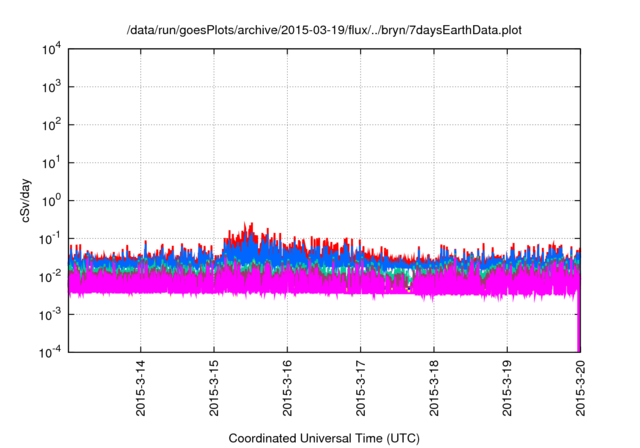
Task: Click the 10^2 y-axis tick label
Action: (x=51, y=125)
